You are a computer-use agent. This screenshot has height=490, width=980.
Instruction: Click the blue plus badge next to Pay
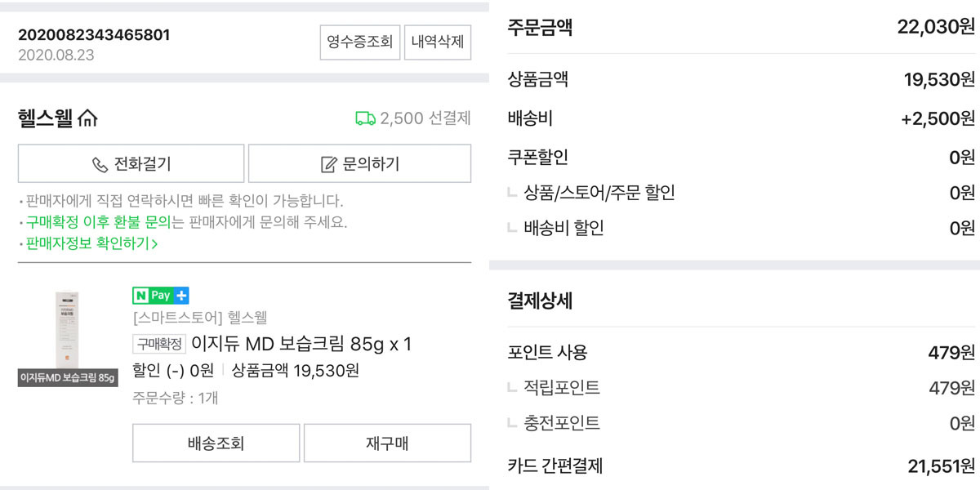(181, 296)
